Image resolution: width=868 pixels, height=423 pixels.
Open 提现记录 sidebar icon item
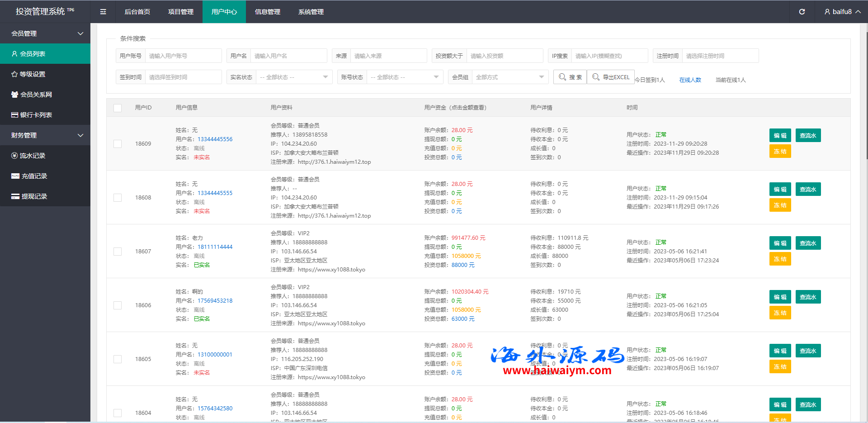pos(15,196)
